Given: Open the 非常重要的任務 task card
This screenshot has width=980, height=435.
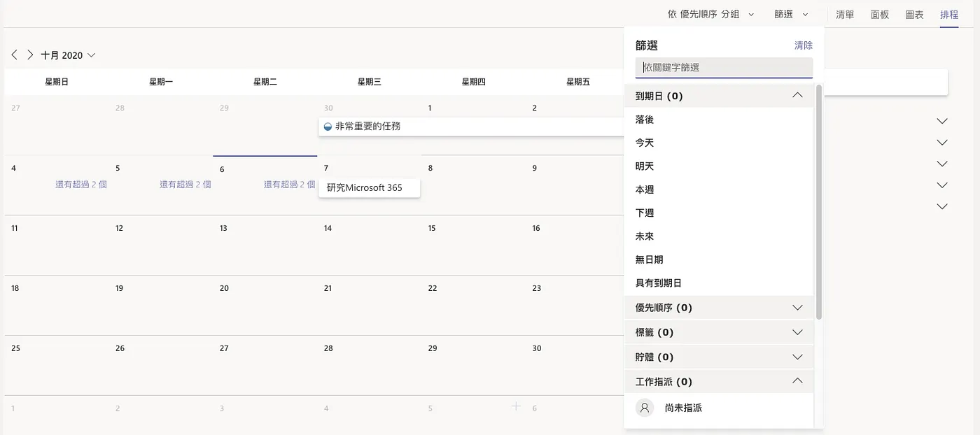Looking at the screenshot, I should (x=470, y=127).
